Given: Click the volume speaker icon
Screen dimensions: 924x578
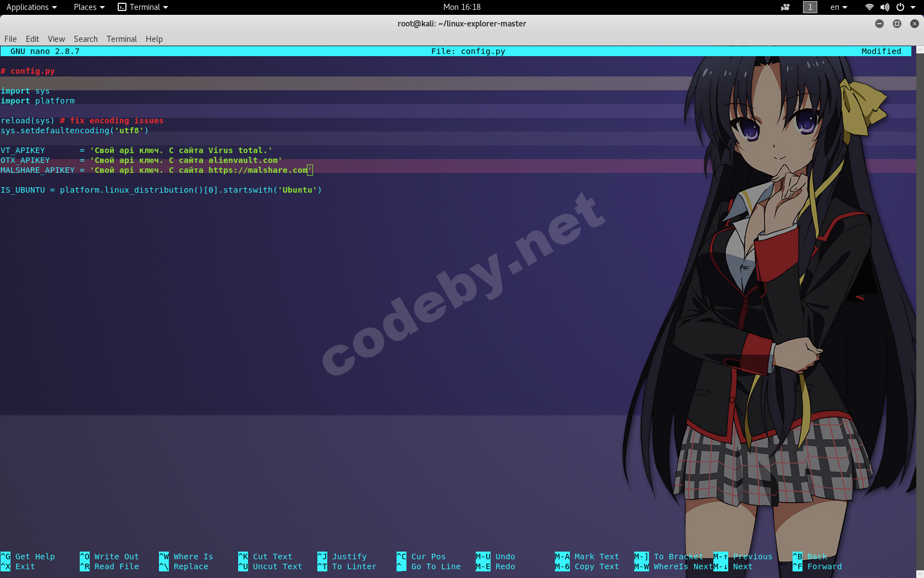Looking at the screenshot, I should [884, 7].
